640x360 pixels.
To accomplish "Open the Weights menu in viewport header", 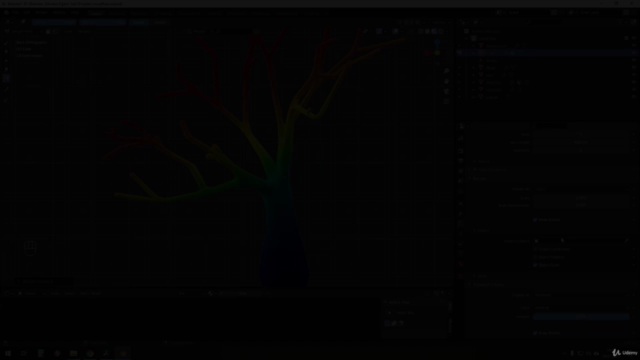I will click(84, 31).
